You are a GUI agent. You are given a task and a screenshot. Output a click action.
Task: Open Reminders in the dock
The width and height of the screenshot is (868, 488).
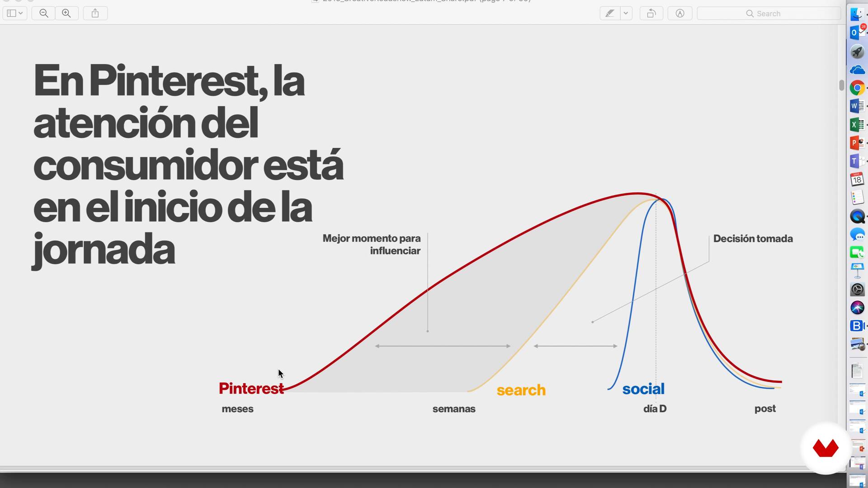857,198
